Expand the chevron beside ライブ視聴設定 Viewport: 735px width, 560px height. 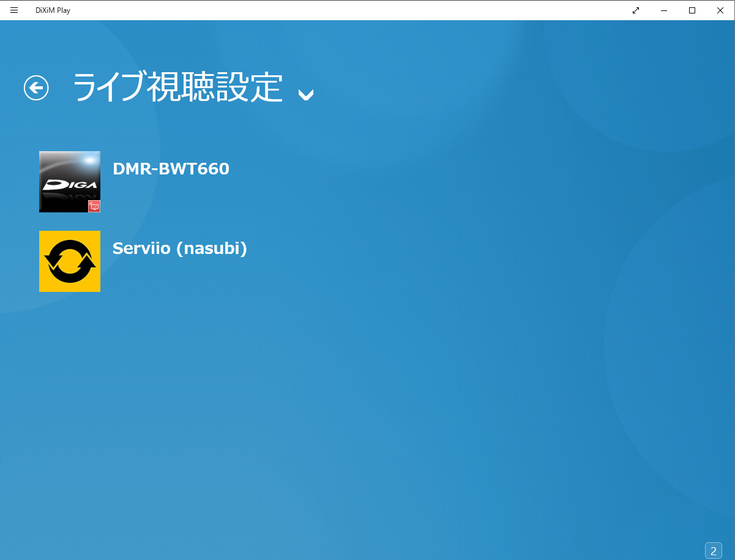305,94
